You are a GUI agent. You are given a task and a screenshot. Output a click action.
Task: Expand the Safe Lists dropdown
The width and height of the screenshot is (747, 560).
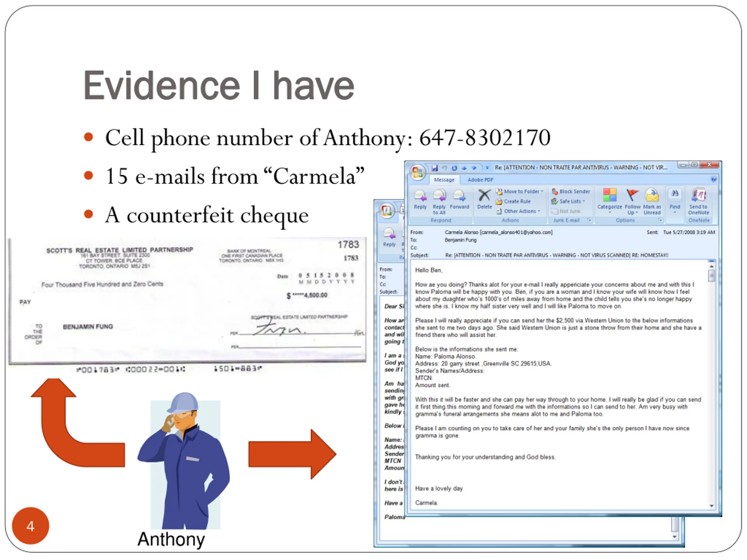click(x=568, y=201)
